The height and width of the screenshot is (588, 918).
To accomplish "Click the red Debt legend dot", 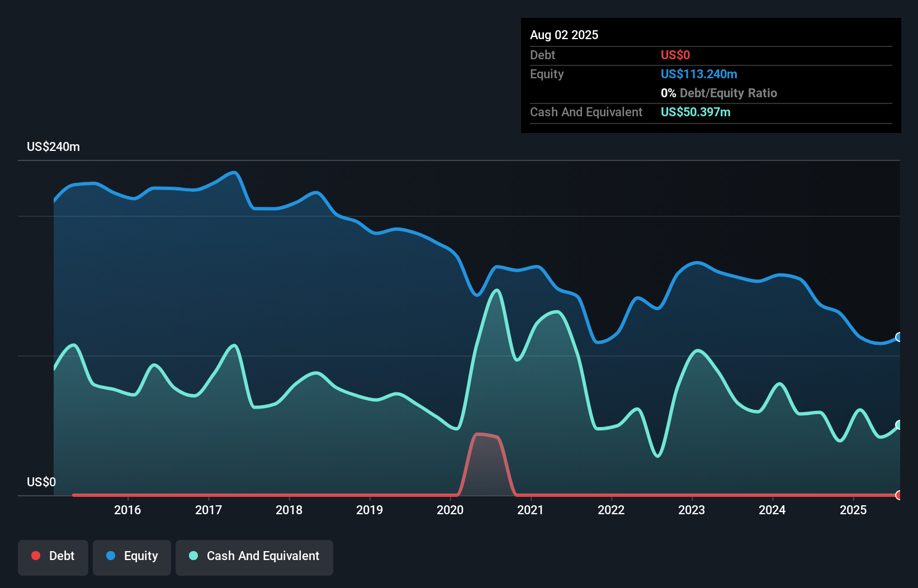I will (35, 556).
